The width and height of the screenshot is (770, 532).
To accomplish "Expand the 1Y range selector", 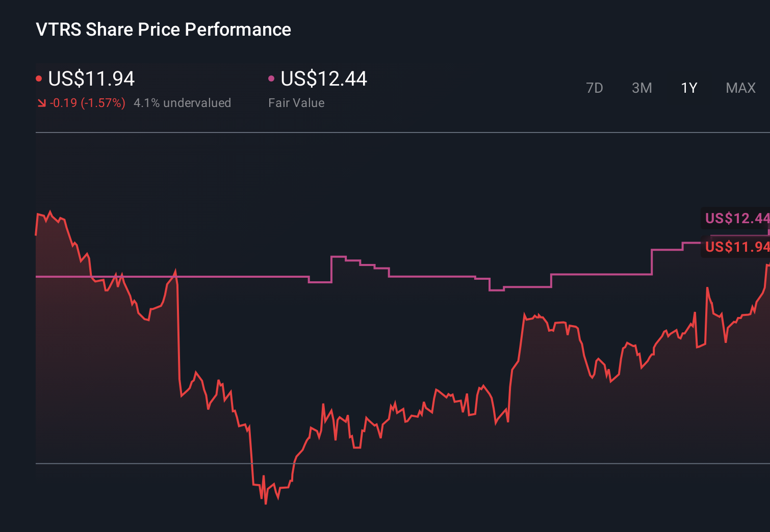I will tap(688, 88).
